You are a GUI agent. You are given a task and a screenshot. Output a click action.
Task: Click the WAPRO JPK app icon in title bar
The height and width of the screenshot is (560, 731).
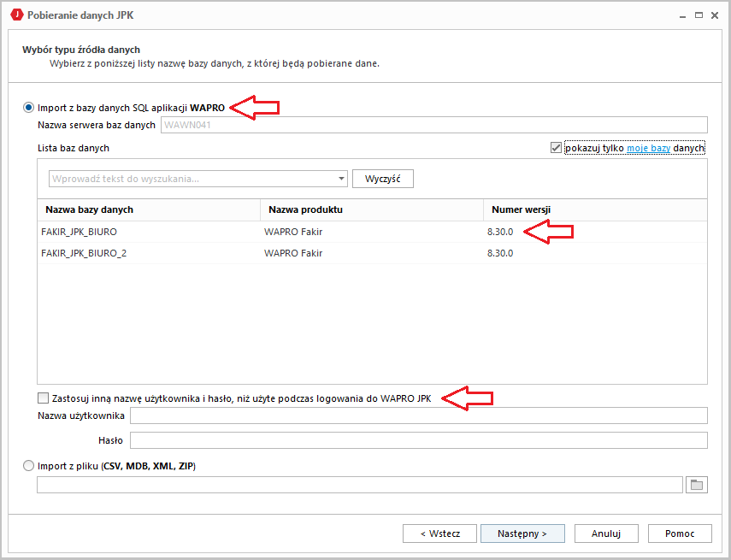[x=15, y=15]
